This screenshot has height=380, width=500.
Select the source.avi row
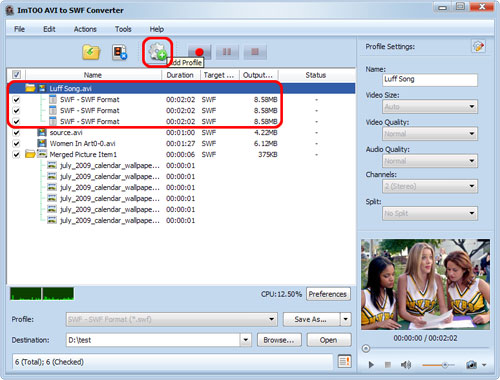180,132
